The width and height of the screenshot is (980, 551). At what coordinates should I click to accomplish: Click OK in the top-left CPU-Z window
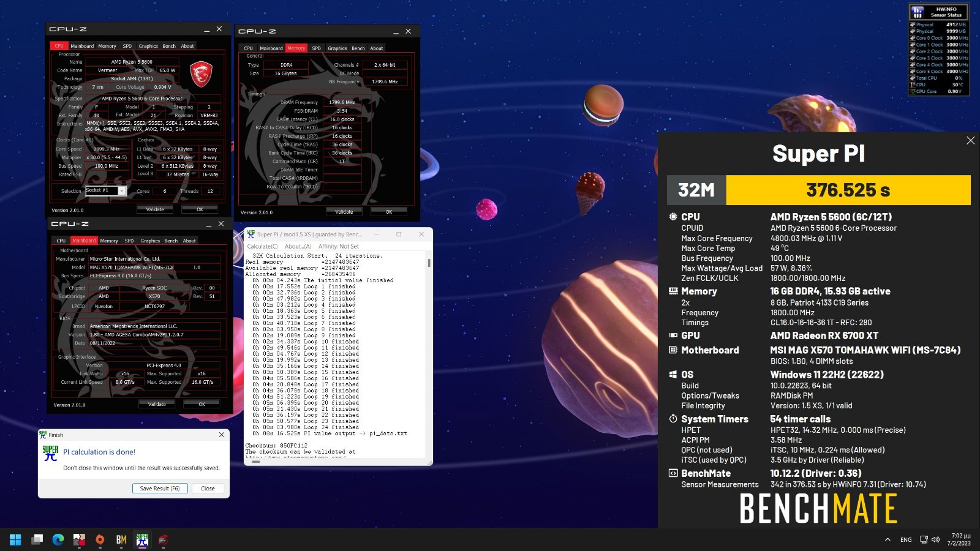pyautogui.click(x=200, y=209)
